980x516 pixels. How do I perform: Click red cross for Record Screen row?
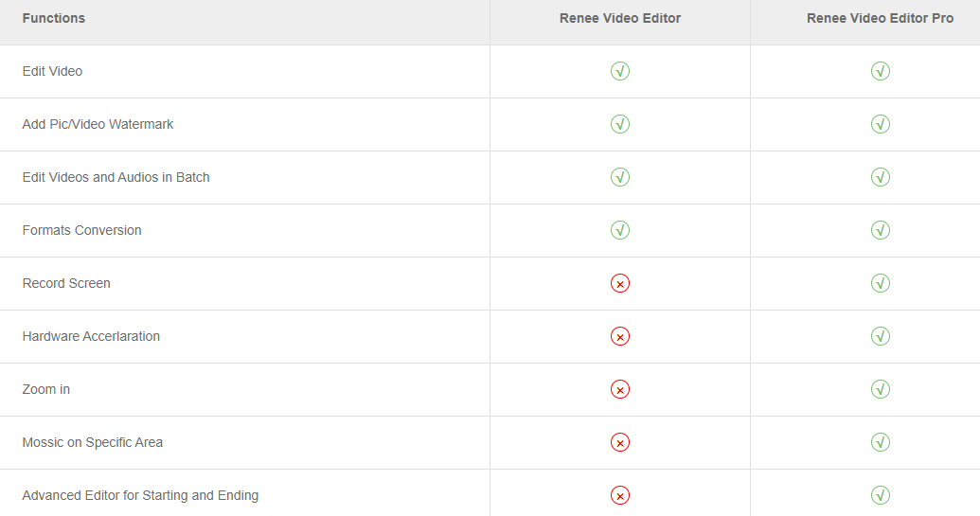pyautogui.click(x=620, y=284)
